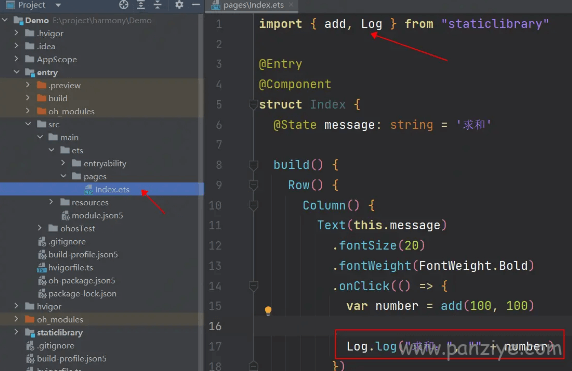Collapse the ets folder

[x=52, y=150]
